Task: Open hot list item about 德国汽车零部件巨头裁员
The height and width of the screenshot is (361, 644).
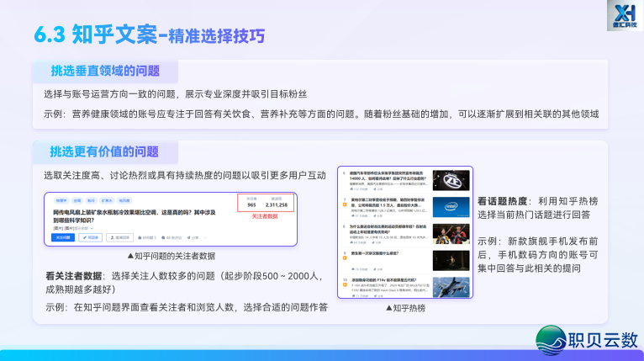Action: tap(388, 177)
